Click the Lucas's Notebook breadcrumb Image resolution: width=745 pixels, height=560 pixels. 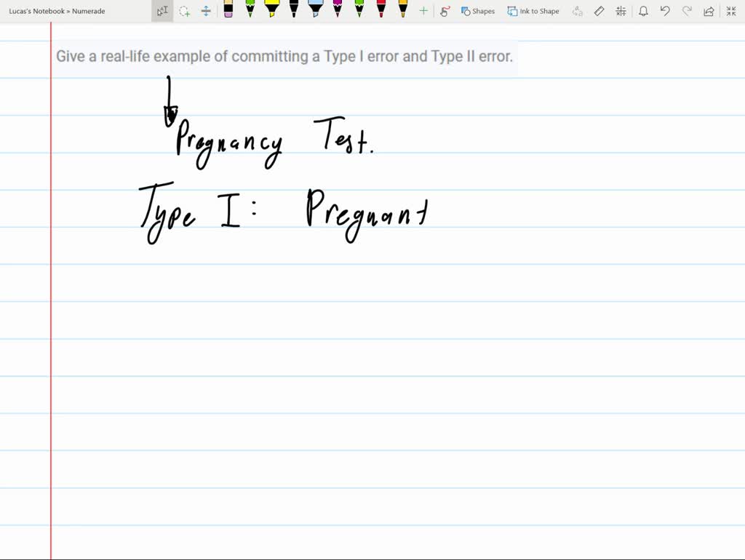tap(36, 11)
